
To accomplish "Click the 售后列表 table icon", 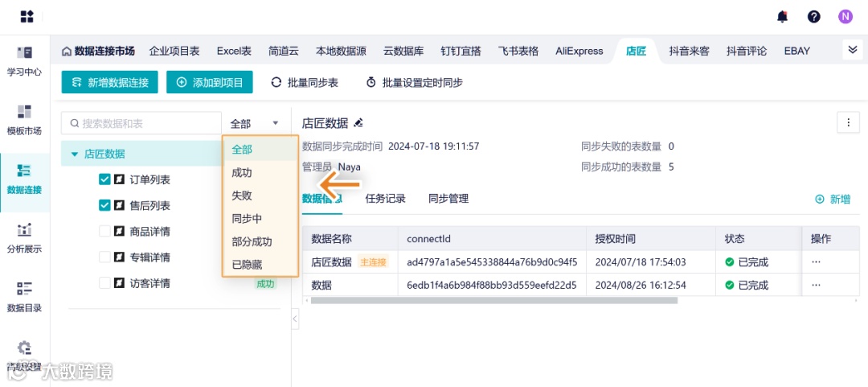I will point(119,206).
